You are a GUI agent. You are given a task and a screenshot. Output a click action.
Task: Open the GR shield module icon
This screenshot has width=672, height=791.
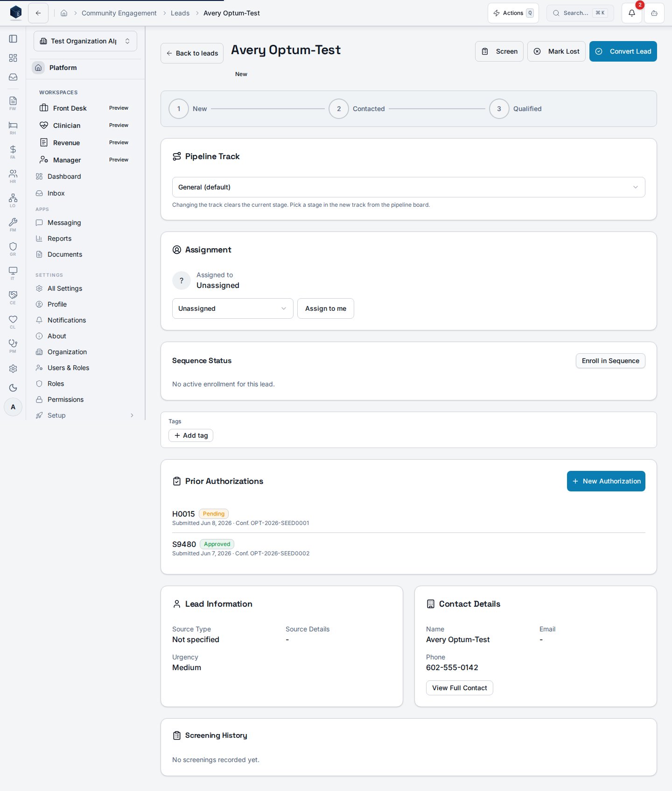coord(13,249)
